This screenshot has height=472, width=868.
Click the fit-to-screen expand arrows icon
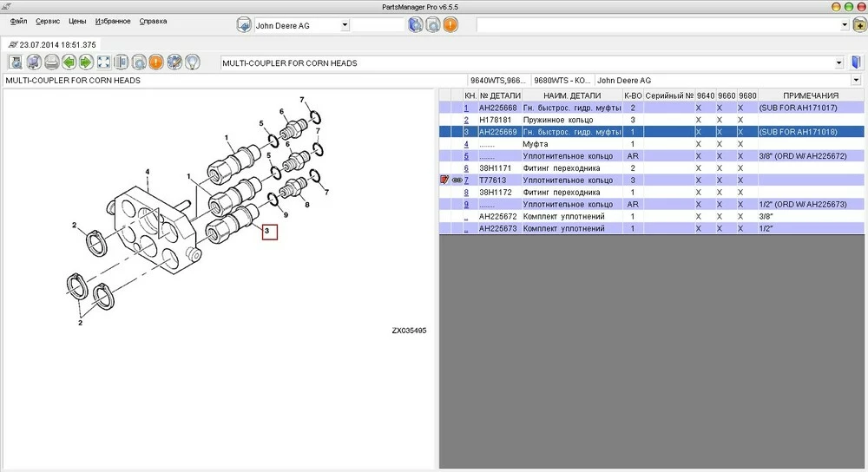(x=103, y=62)
